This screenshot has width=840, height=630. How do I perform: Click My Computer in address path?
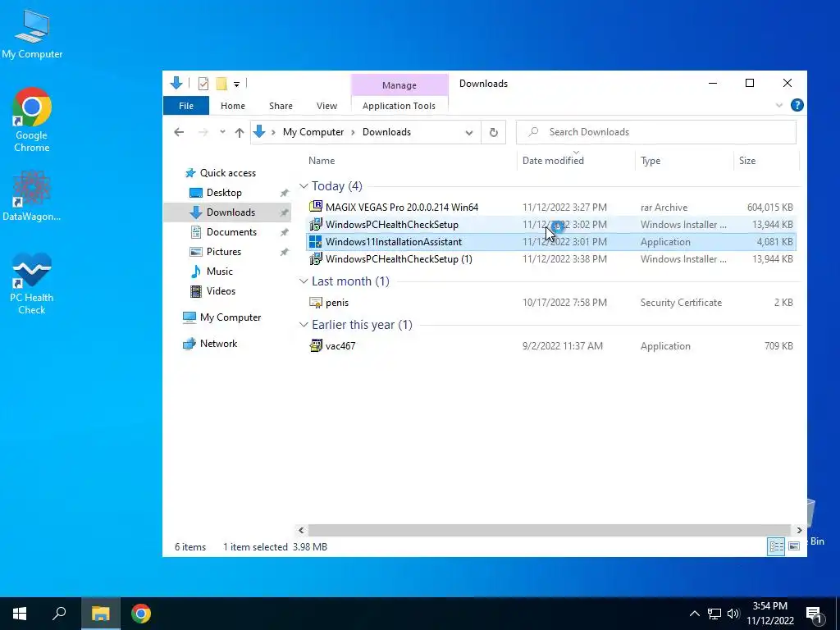tap(313, 132)
